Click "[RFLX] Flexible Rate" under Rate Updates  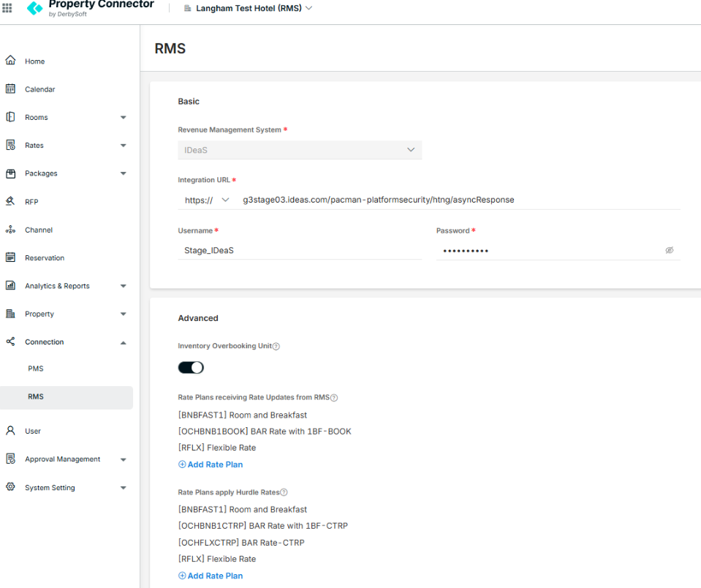[x=217, y=448]
